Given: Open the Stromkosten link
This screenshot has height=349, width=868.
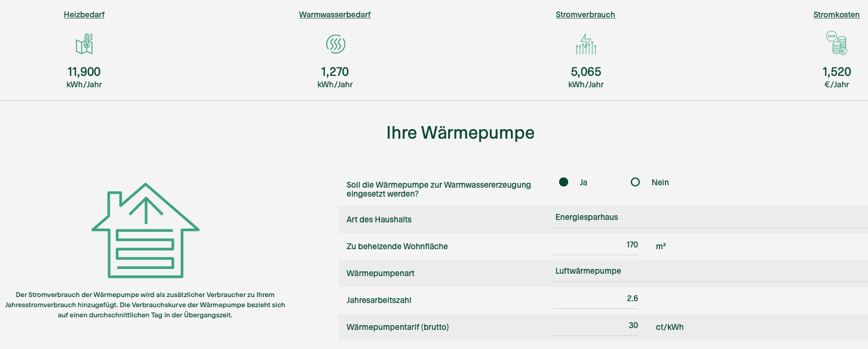Looking at the screenshot, I should click(836, 14).
